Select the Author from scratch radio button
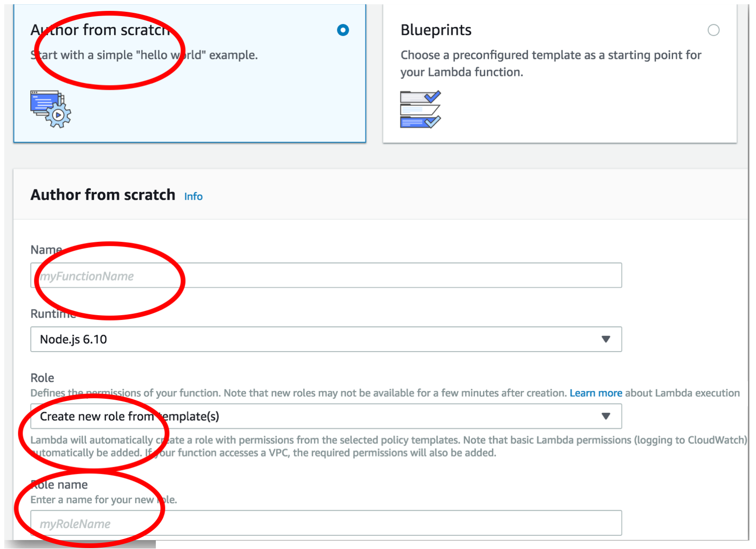The height and width of the screenshot is (549, 756). 343,30
